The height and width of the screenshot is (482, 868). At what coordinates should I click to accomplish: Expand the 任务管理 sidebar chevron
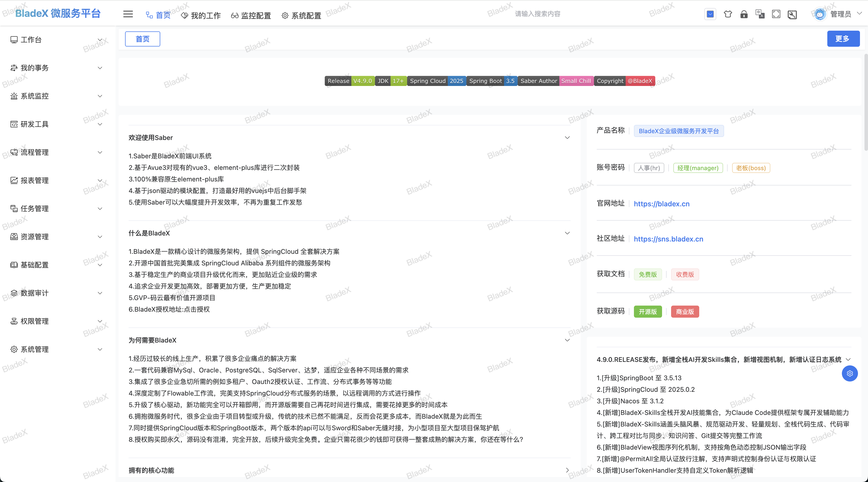pos(100,209)
